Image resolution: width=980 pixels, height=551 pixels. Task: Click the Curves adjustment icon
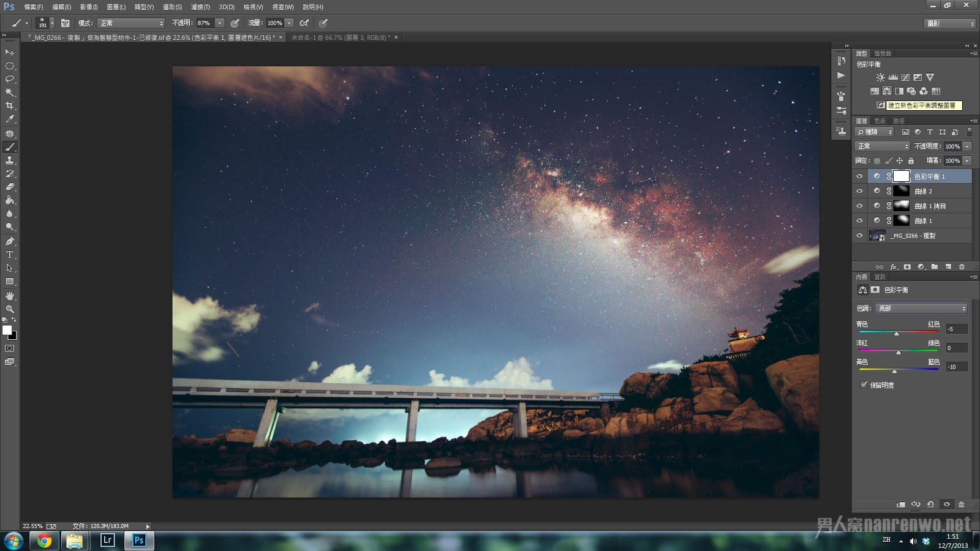(905, 77)
